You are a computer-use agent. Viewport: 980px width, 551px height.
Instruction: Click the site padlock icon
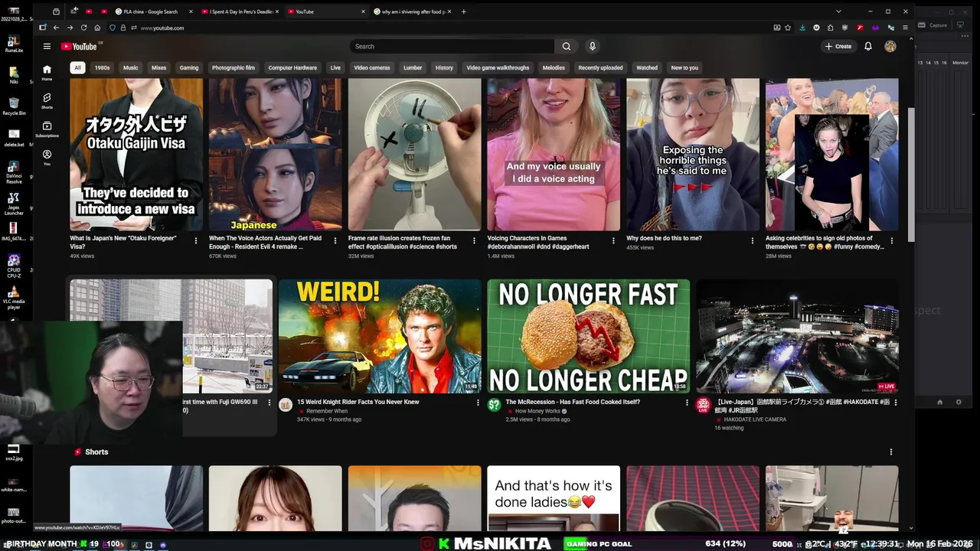tap(122, 28)
